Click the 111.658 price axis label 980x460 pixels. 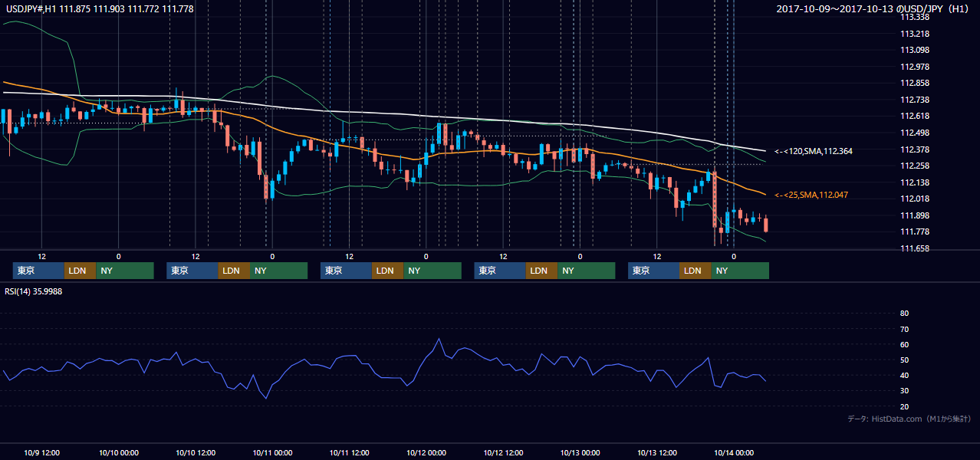click(915, 248)
